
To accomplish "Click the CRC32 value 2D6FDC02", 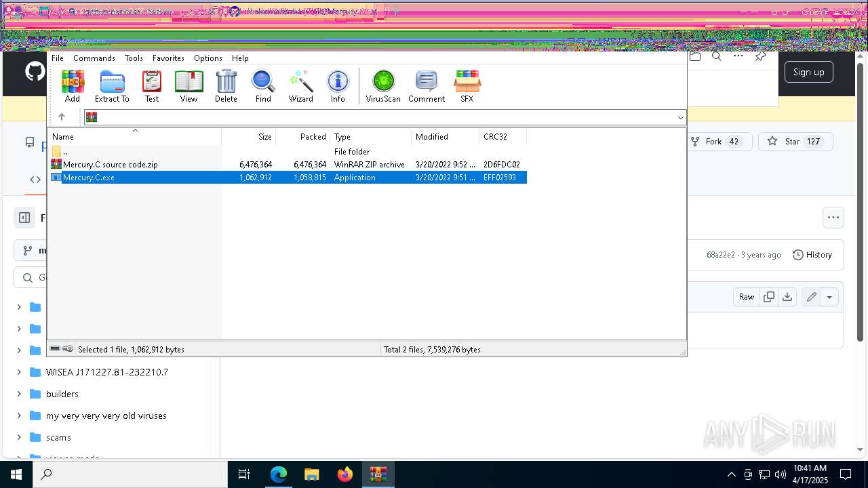I will click(502, 165).
